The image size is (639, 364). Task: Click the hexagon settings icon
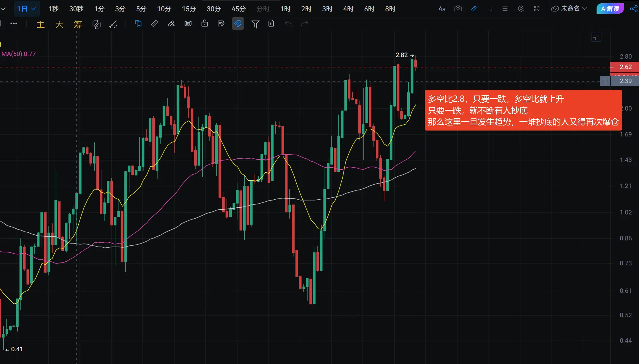coord(521,9)
